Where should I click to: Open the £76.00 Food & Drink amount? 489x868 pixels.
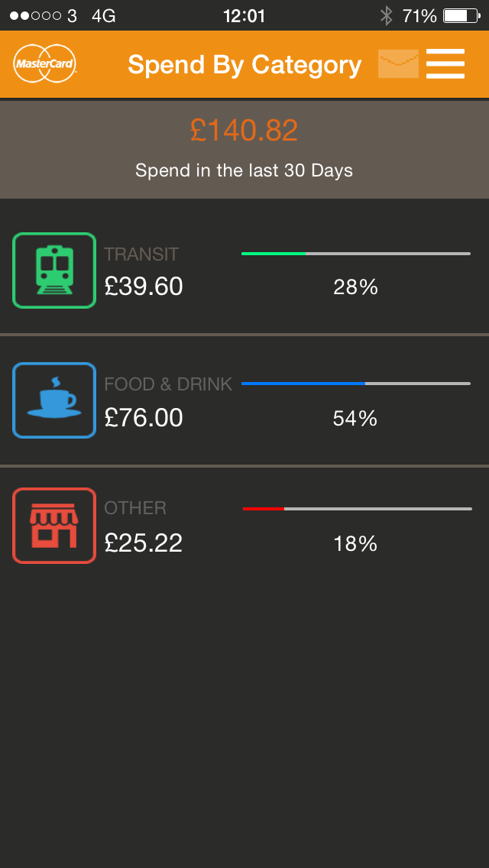click(x=144, y=417)
